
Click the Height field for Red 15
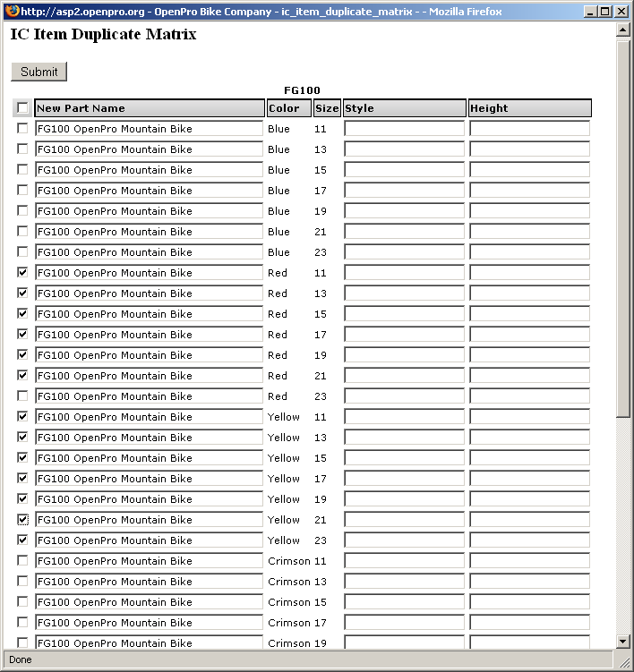(529, 314)
